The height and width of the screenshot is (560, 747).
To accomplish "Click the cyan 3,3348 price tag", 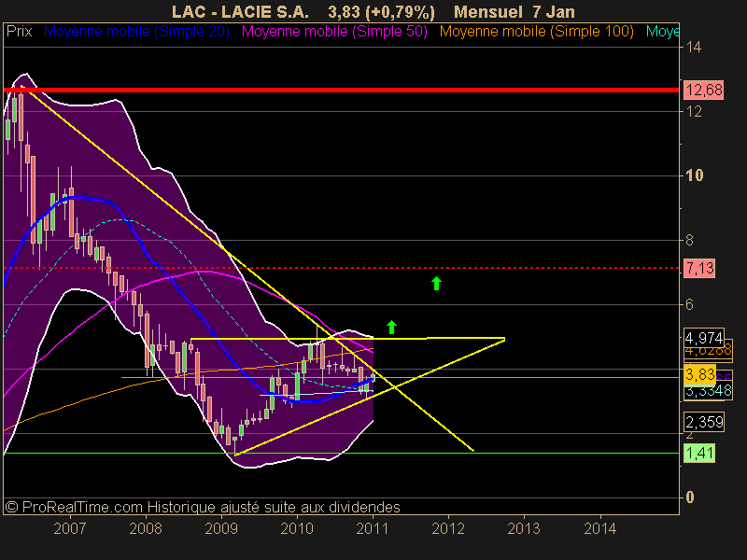I will 709,391.
